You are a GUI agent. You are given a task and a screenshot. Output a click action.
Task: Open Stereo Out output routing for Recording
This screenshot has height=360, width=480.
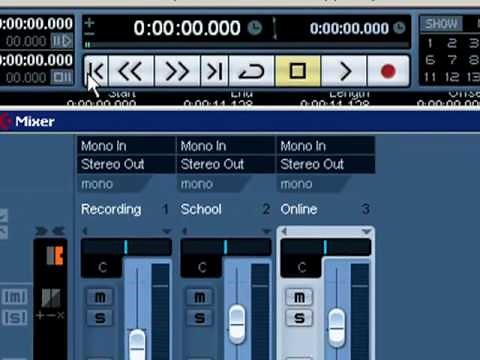click(126, 164)
